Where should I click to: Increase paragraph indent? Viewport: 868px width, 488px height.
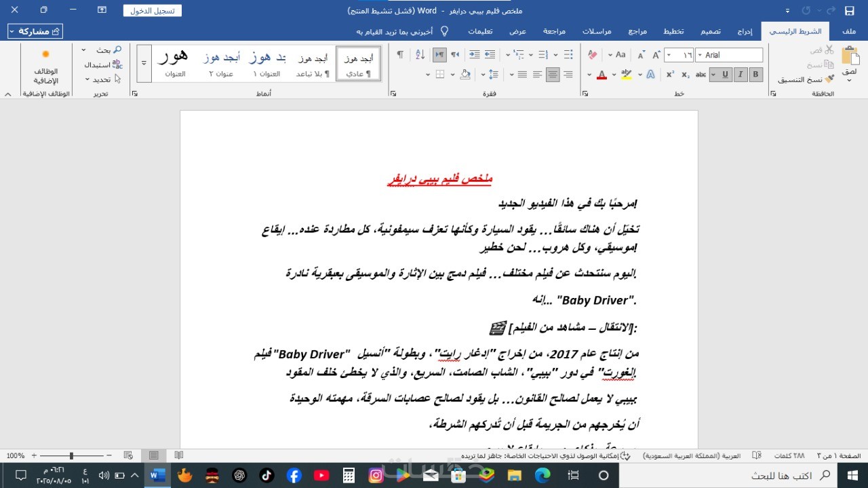point(474,55)
